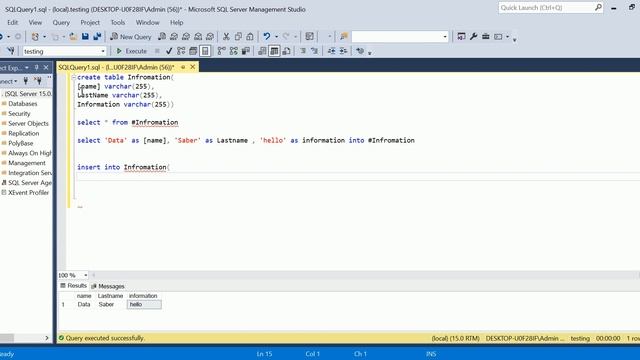Viewport: 640px width, 360px height.
Task: Open the editor zoom dropdown showing 100 %
Action: 85,275
